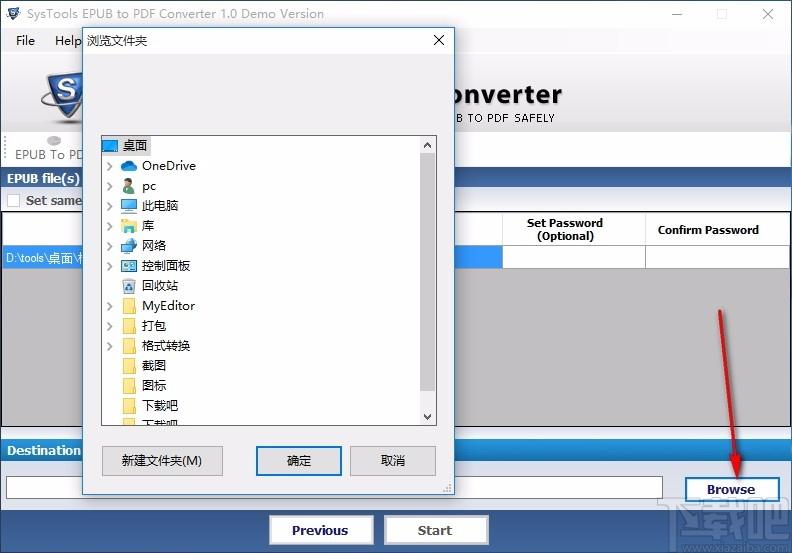Select 此电脑 in folder tree
The height and width of the screenshot is (553, 792).
tap(160, 206)
